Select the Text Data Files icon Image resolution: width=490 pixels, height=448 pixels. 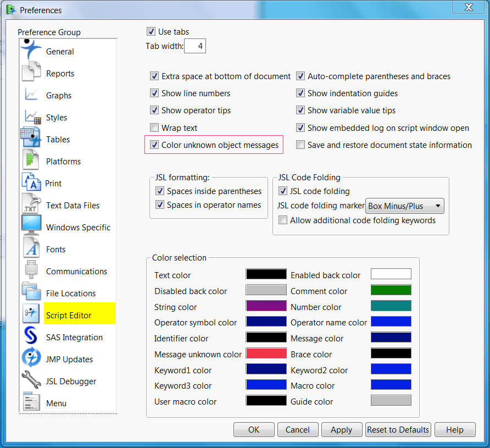[31, 202]
